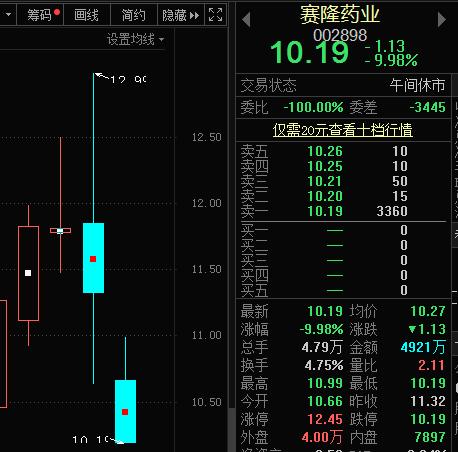Click 卖三 ask price 10.21
Screen dimensions: 458x452
click(325, 181)
